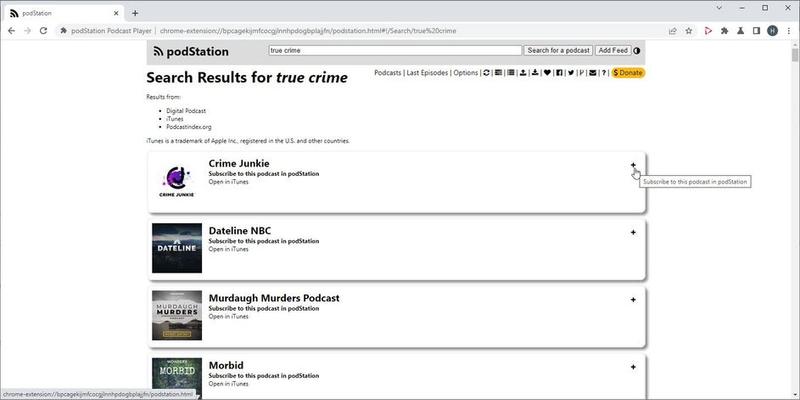Subscribe to Dateline NBC with plus icon
The image size is (800, 400).
pyautogui.click(x=633, y=232)
